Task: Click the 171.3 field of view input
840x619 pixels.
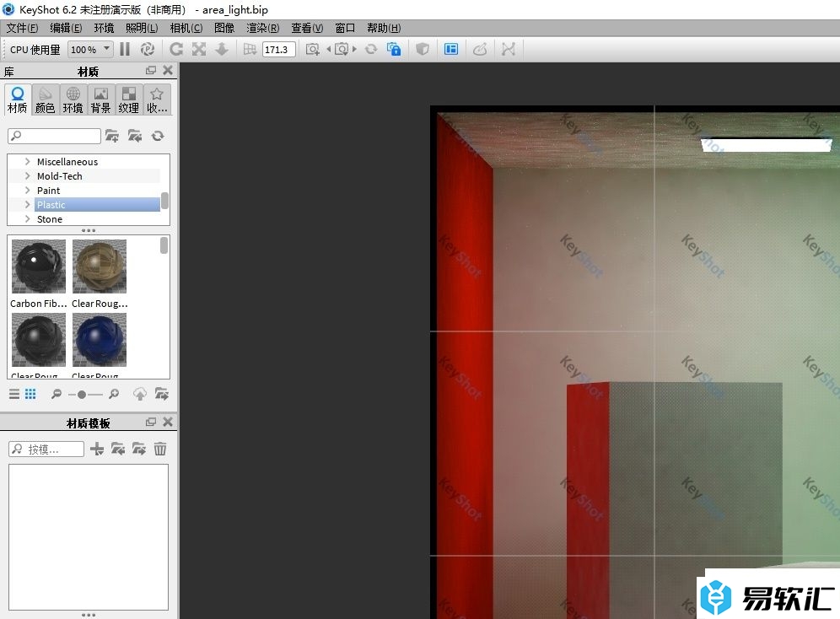Action: pos(278,50)
